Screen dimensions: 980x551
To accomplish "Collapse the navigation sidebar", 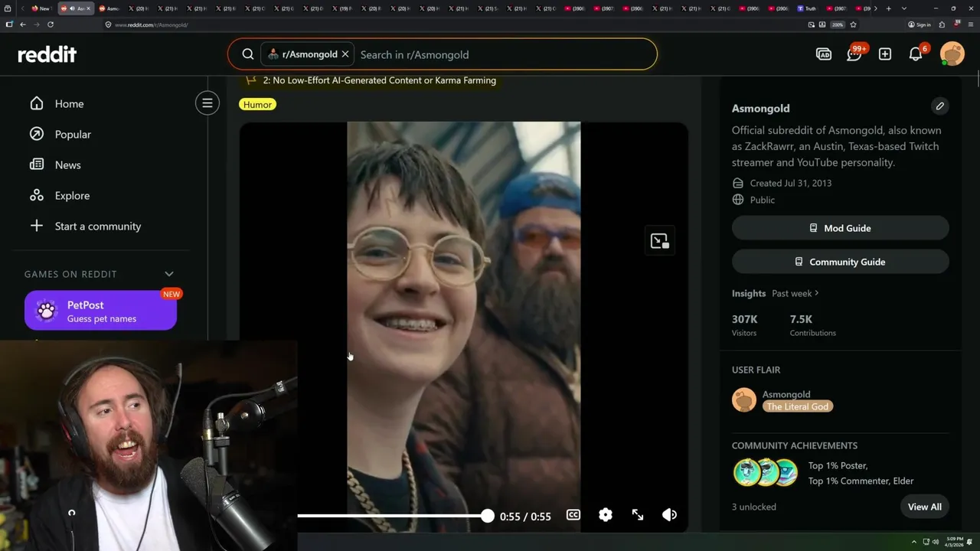I will 207,103.
